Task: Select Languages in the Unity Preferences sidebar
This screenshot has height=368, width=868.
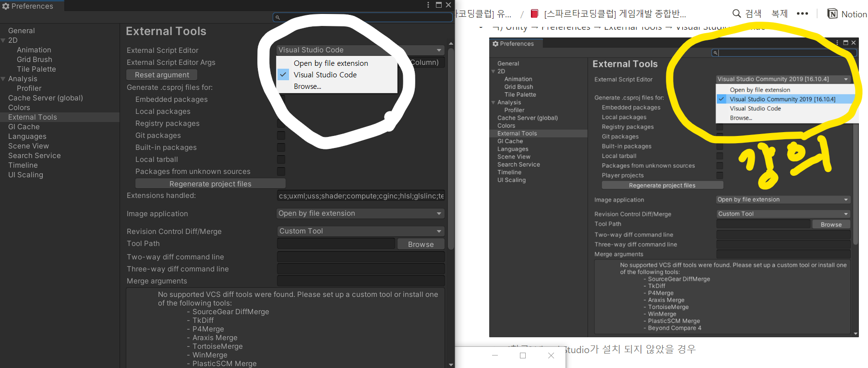Action: [x=27, y=136]
